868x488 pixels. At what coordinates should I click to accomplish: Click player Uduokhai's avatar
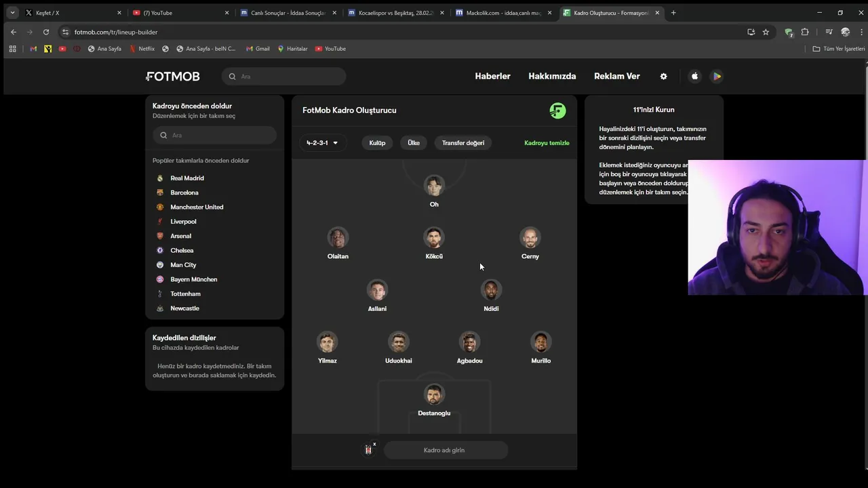coord(399,342)
